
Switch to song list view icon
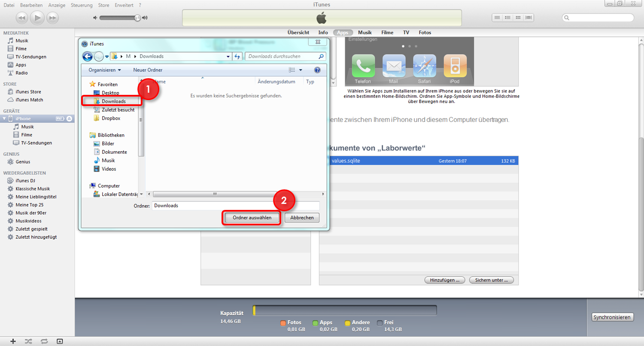497,18
